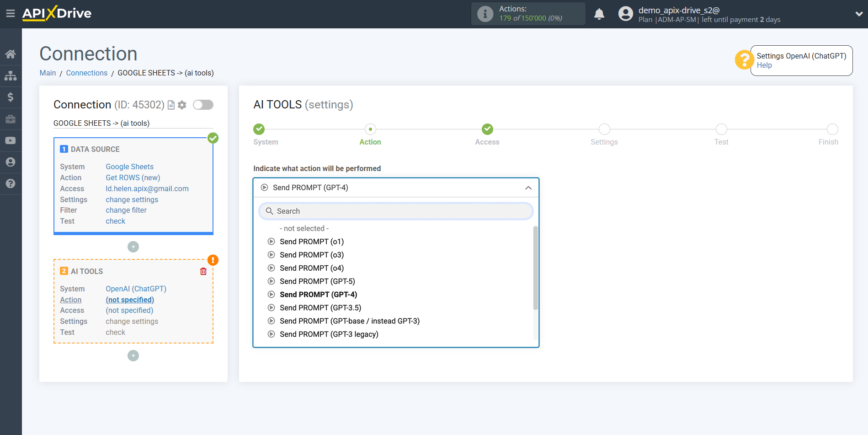Select Send PROMPT (GPT-5) from list
The width and height of the screenshot is (868, 435).
pyautogui.click(x=317, y=281)
